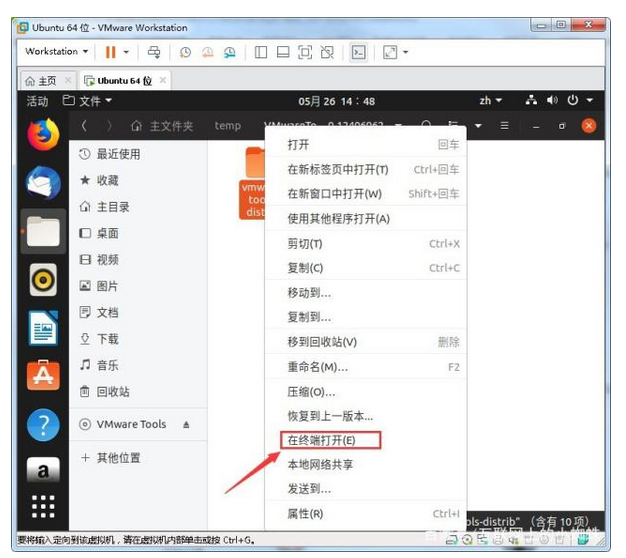Select the Ubuntu 64 位 tab
This screenshot has width=626, height=558.
click(125, 81)
